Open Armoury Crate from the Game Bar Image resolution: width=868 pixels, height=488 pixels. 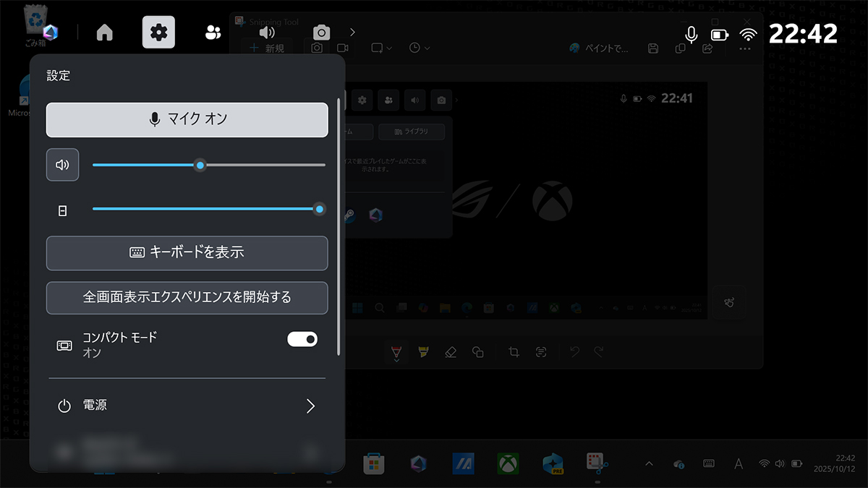click(50, 32)
